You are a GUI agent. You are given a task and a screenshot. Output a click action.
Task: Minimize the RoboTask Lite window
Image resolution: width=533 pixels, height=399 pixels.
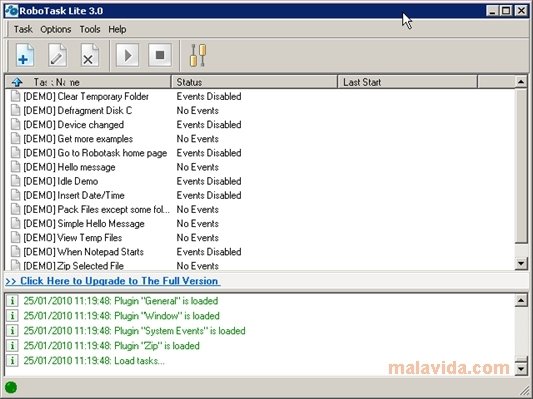492,11
